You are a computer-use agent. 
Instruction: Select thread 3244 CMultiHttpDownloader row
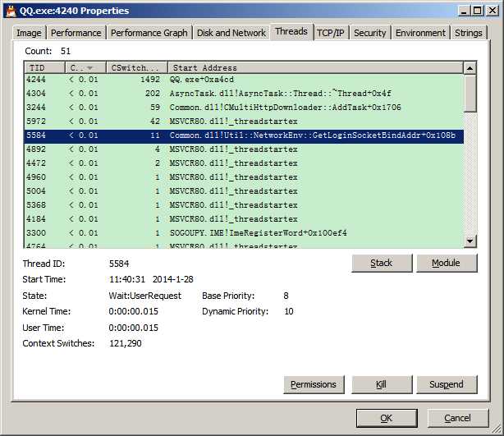pos(244,107)
